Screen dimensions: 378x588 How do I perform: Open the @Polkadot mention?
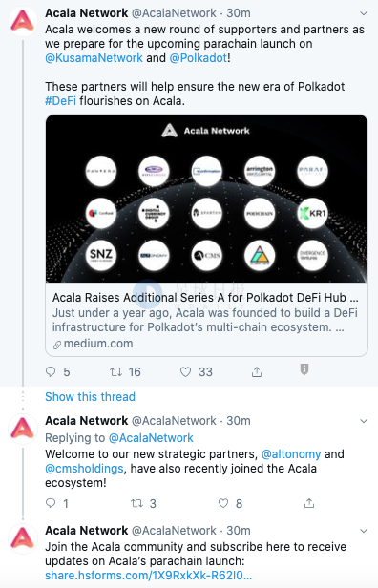[199, 58]
